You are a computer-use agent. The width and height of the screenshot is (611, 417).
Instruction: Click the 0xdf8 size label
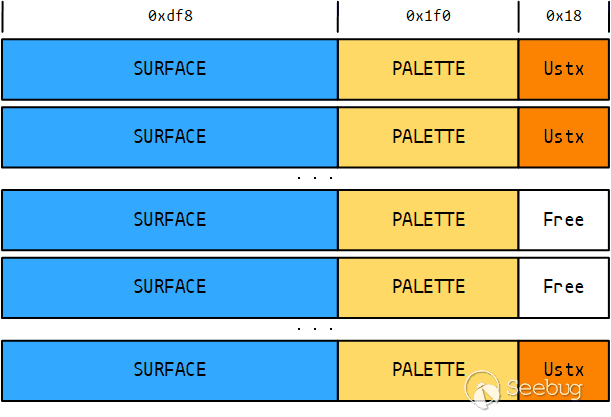point(170,16)
